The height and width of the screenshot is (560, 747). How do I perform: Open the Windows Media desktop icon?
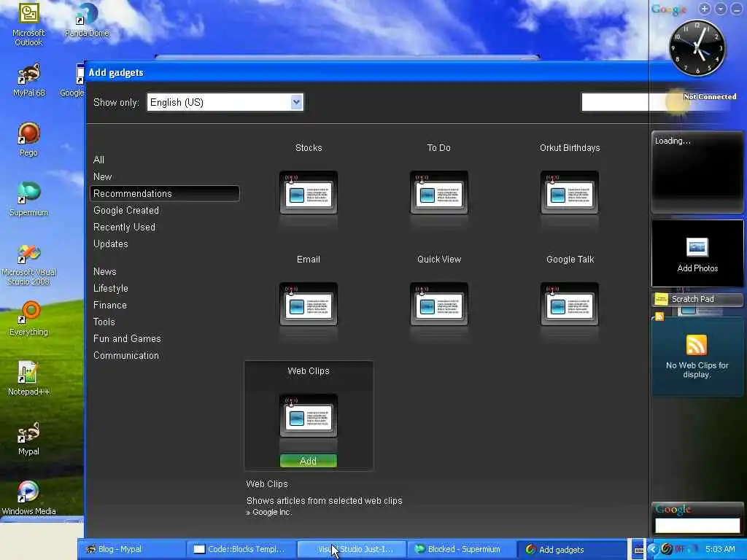pyautogui.click(x=28, y=498)
